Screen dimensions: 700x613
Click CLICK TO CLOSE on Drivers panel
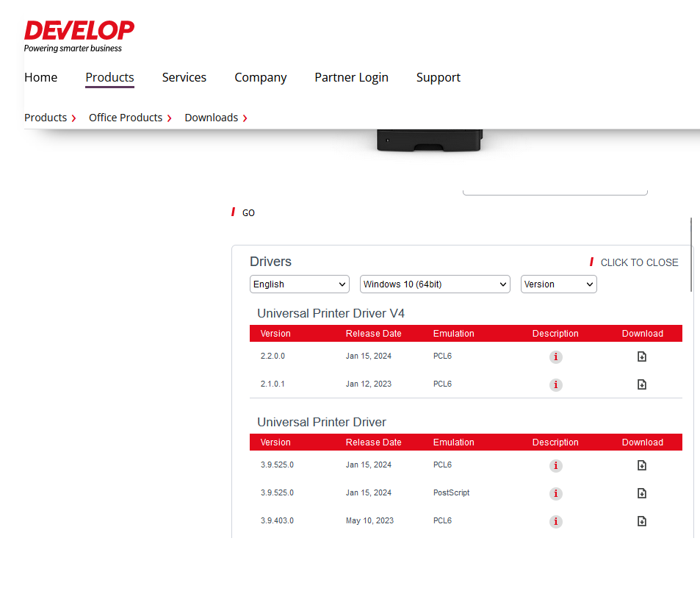pos(634,262)
